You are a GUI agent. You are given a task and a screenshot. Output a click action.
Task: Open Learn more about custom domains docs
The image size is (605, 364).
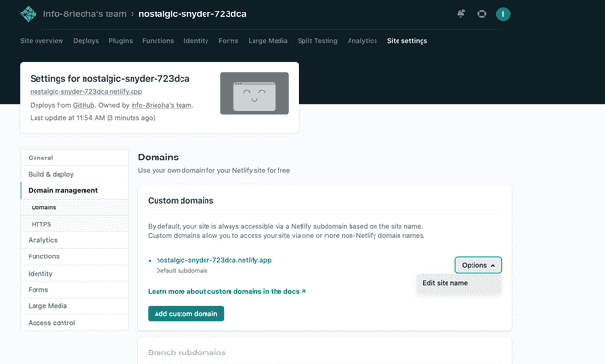(x=227, y=291)
